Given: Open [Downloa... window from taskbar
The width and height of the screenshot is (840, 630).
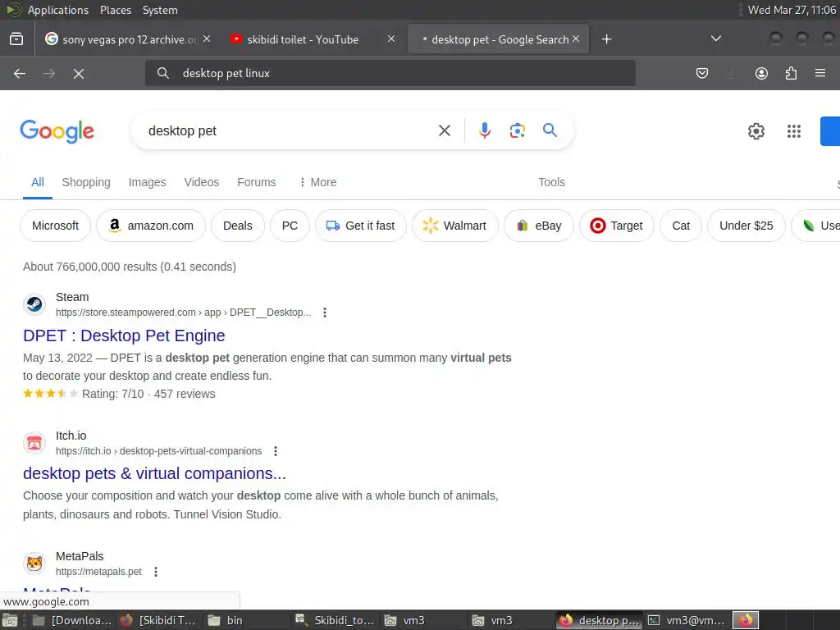Looking at the screenshot, I should (x=72, y=620).
